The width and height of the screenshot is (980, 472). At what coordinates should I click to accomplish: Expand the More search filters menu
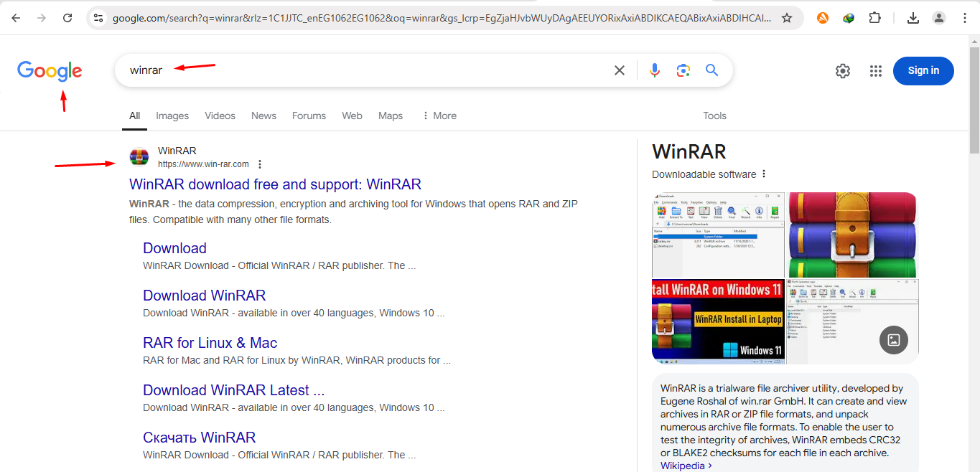point(439,115)
